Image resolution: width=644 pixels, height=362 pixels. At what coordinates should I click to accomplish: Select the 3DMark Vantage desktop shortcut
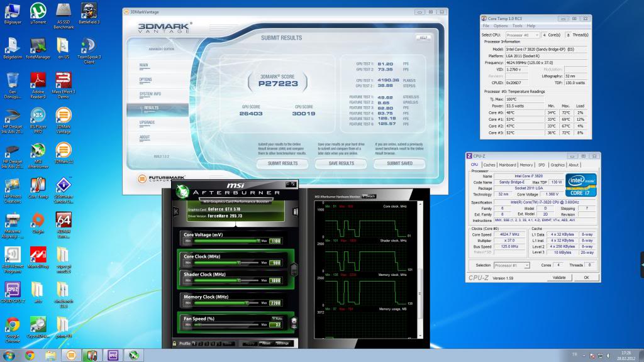coord(64,121)
